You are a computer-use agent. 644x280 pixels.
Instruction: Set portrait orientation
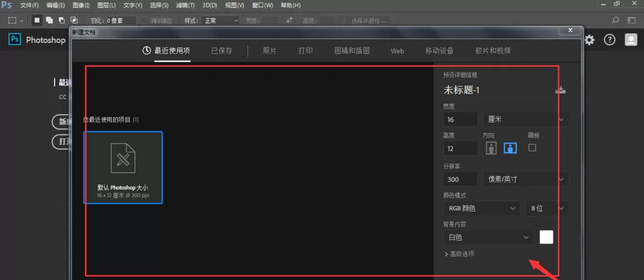click(x=491, y=148)
